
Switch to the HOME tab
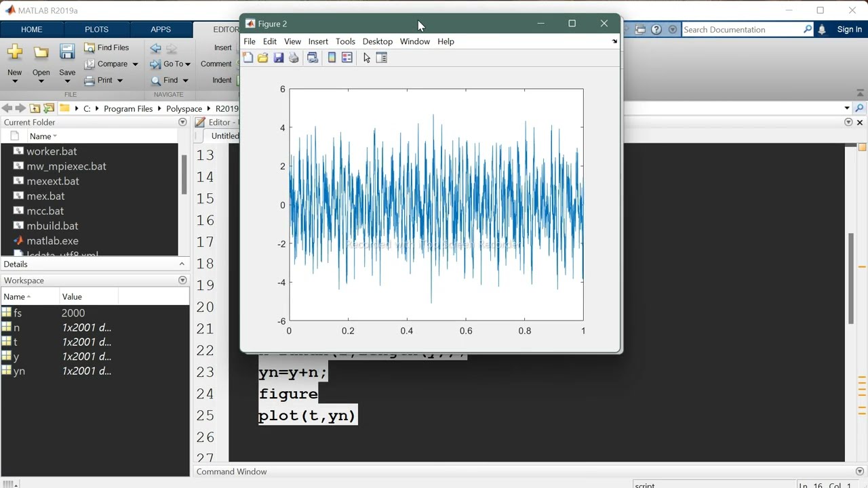tap(32, 29)
